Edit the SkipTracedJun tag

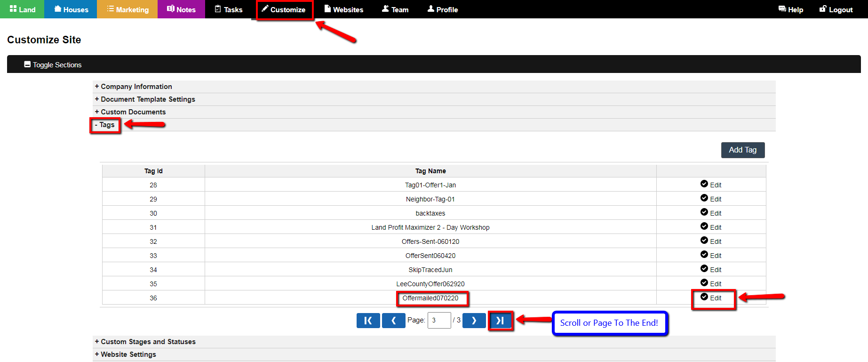click(711, 269)
